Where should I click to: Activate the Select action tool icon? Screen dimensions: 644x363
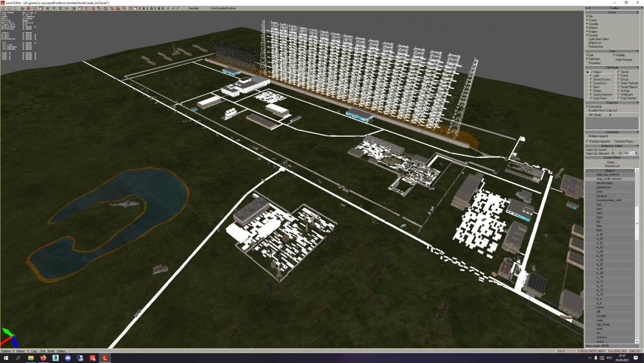coord(16,8)
